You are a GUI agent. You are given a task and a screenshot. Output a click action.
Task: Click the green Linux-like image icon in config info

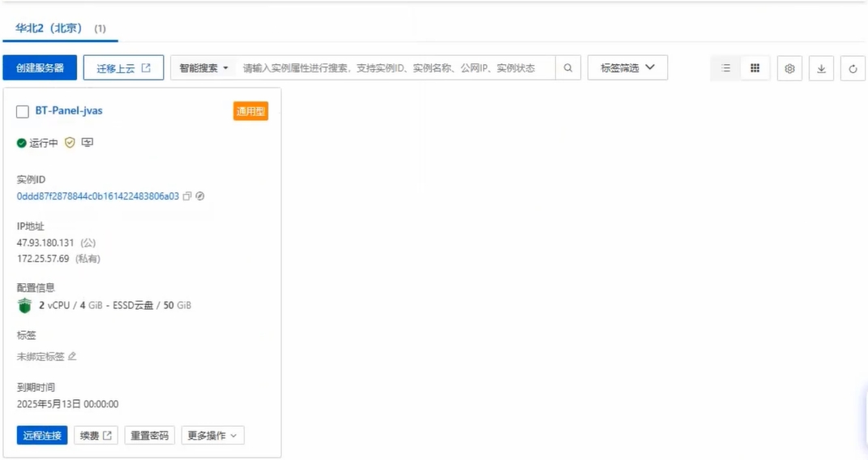coord(25,305)
